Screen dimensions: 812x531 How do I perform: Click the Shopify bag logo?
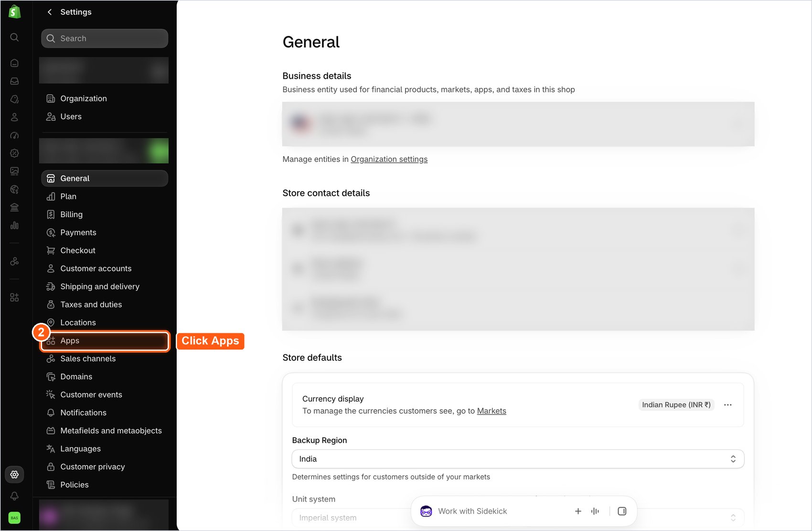tap(14, 12)
